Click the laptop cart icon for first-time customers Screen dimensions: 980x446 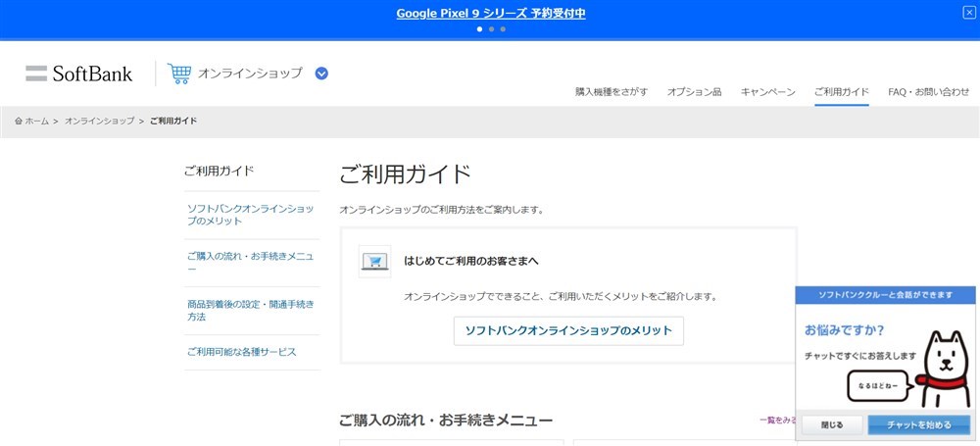click(375, 262)
